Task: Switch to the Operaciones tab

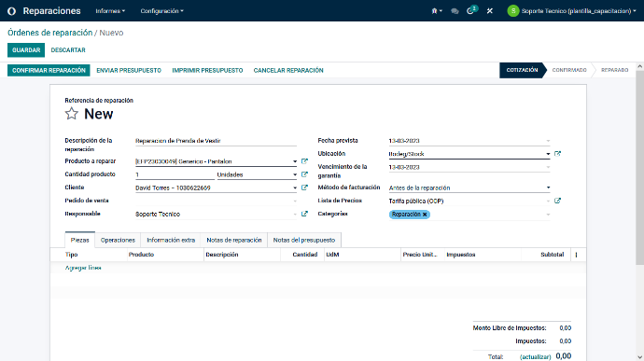Action: (118, 240)
